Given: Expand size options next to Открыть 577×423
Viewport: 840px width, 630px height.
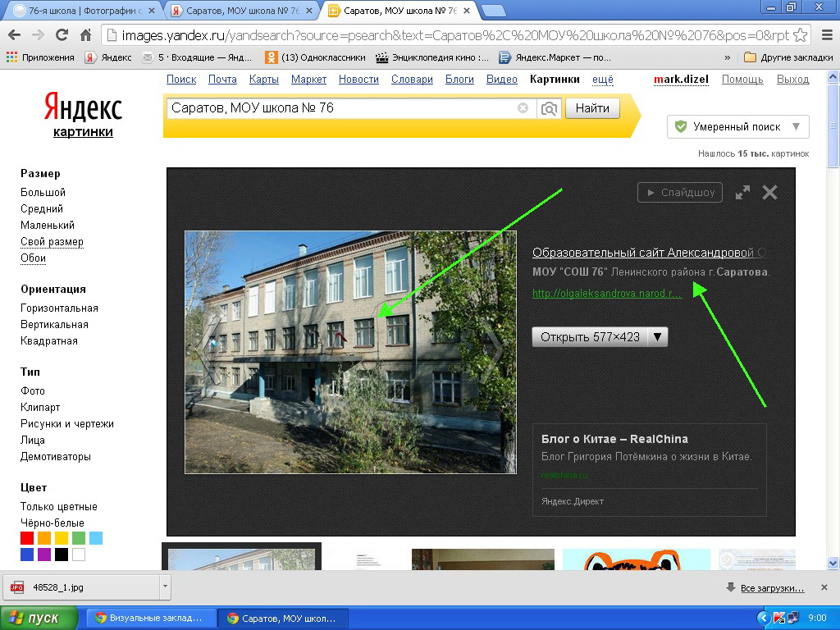Looking at the screenshot, I should (658, 337).
